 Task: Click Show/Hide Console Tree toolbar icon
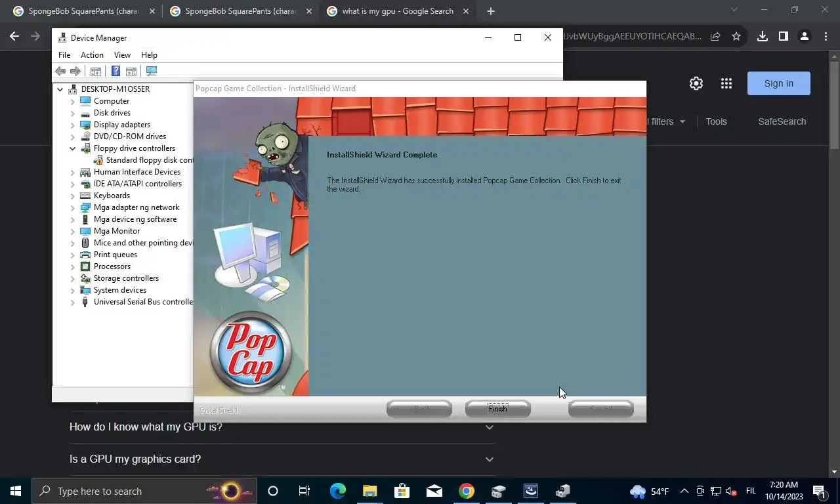coord(96,71)
